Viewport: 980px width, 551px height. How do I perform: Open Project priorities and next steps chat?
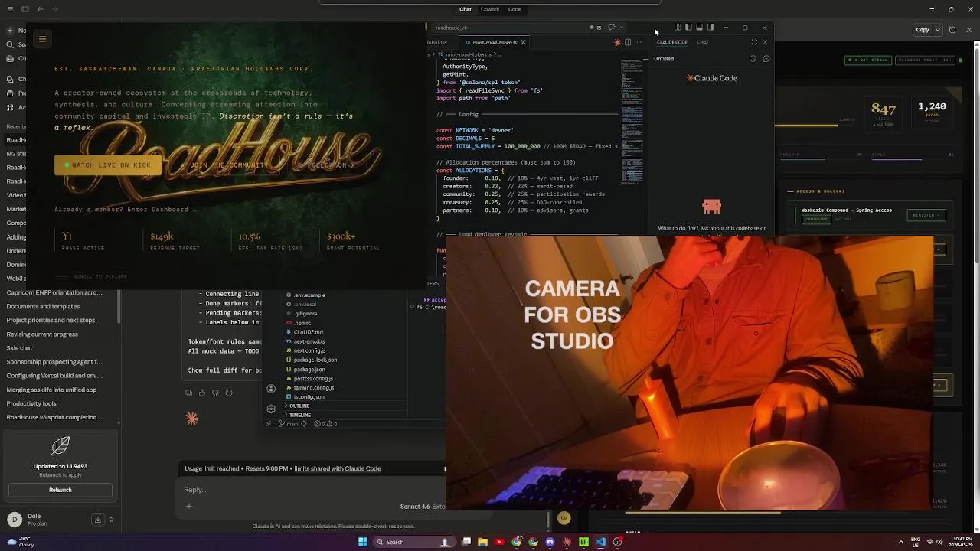[x=51, y=320]
